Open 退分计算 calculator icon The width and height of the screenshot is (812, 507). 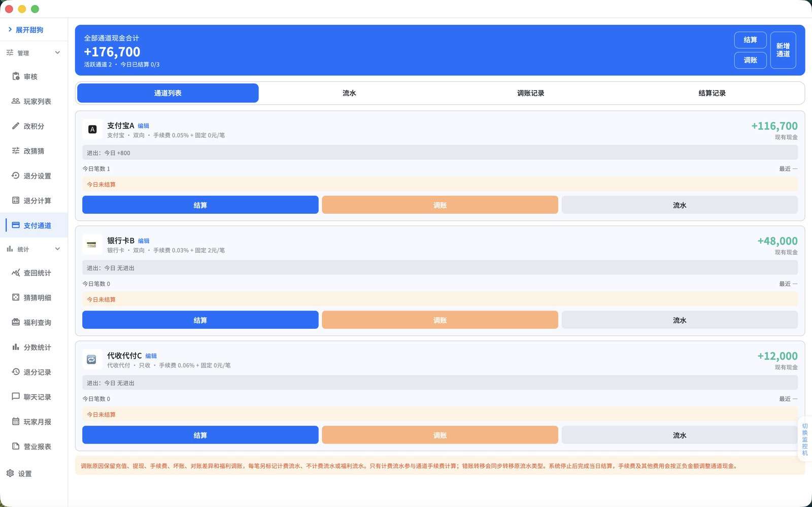coord(16,200)
